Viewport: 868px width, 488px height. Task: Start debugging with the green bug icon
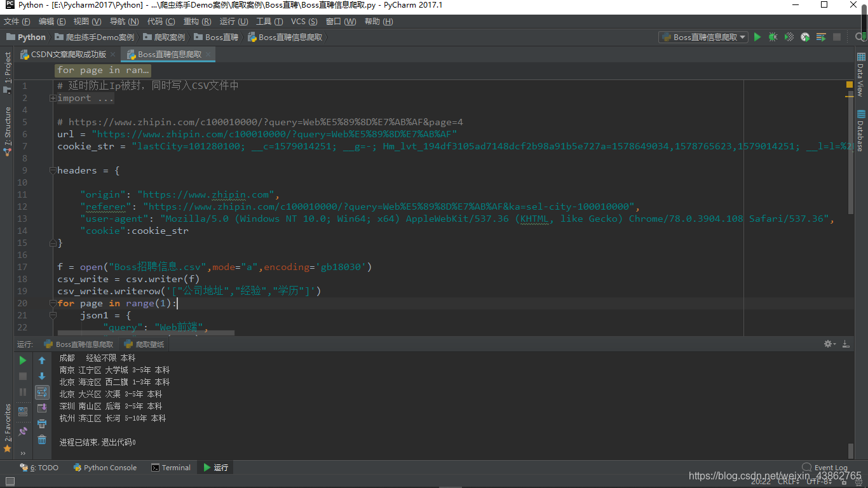[773, 37]
